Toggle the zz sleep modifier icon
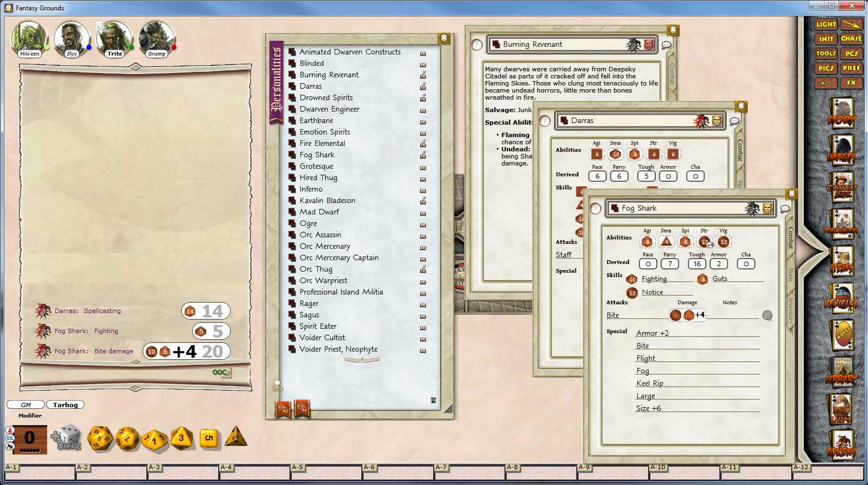The image size is (868, 485). pyautogui.click(x=9, y=438)
